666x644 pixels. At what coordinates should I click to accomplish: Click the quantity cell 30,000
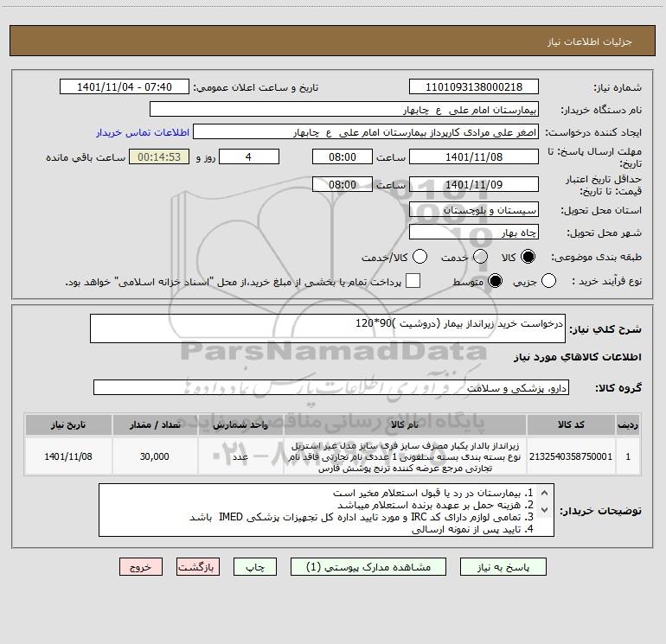coord(155,456)
